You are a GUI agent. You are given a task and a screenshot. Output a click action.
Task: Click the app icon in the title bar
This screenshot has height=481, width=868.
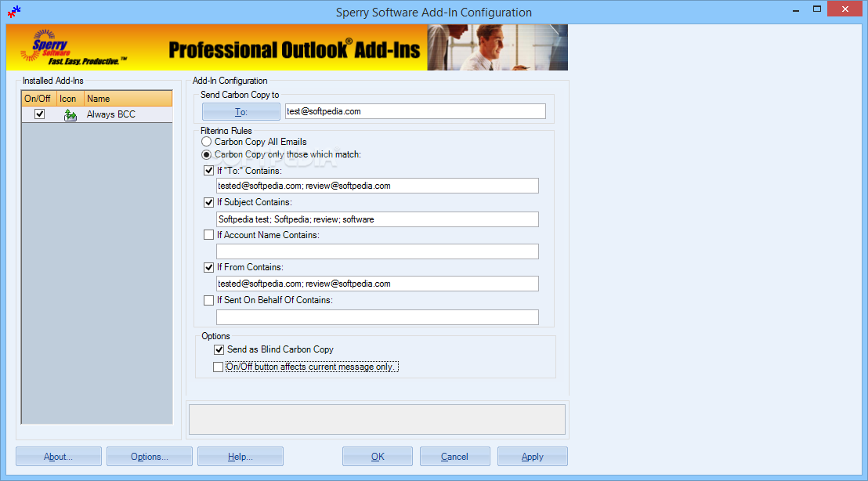(x=14, y=11)
